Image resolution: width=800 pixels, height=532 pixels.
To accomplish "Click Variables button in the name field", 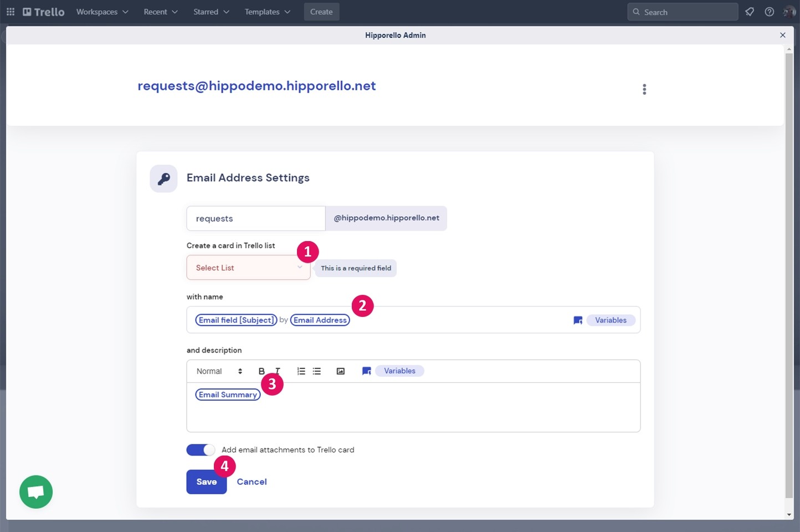I will [611, 320].
